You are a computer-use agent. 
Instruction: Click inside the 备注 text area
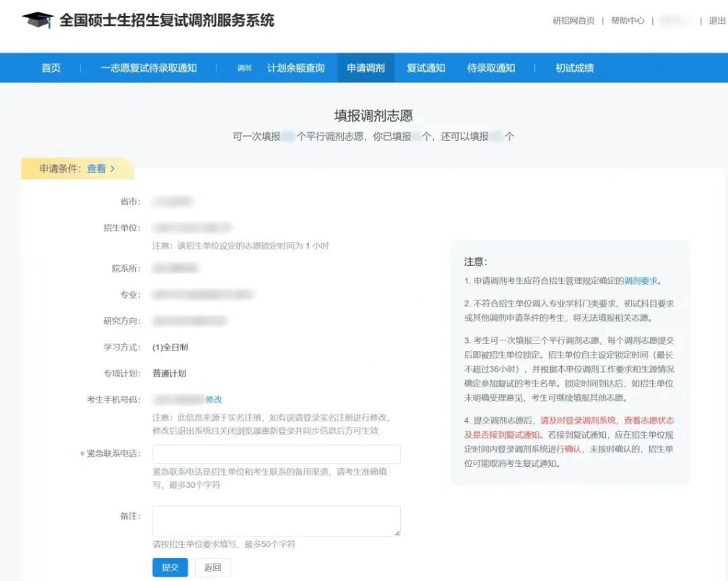(276, 520)
